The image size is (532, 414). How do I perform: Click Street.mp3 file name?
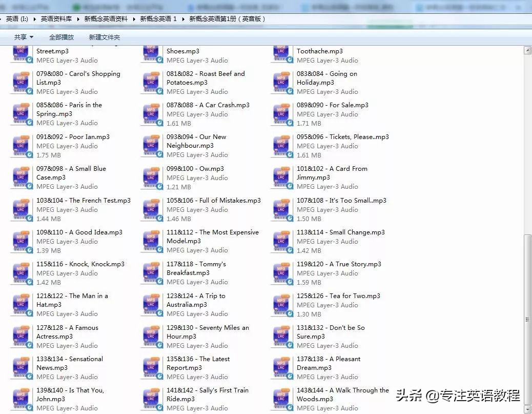[52, 51]
